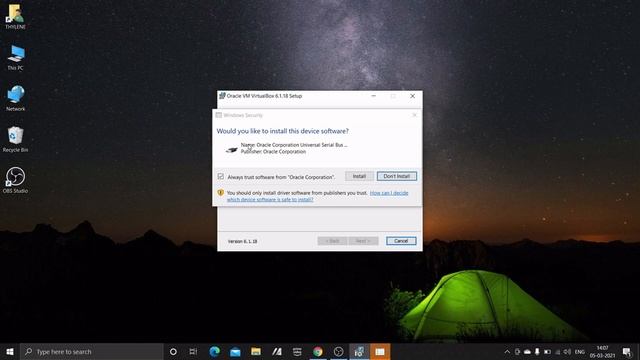Click the VirtualBox icon in Setup title bar
This screenshot has height=360, width=640.
pyautogui.click(x=222, y=96)
